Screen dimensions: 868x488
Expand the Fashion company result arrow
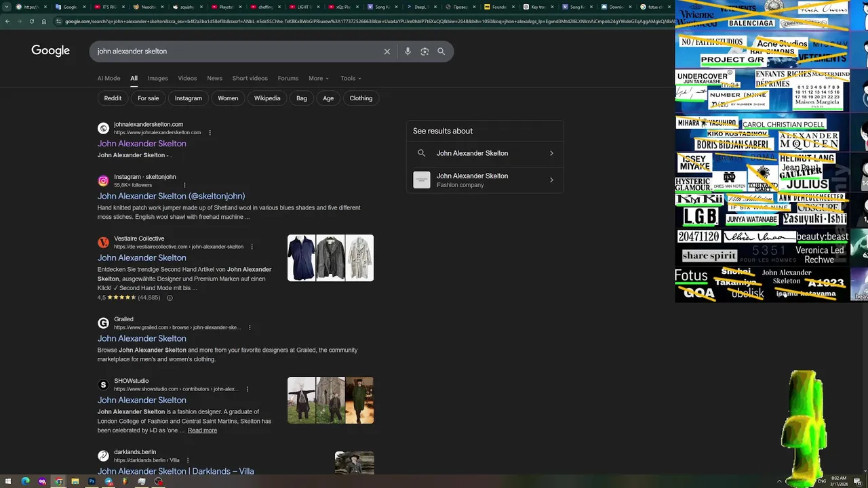tap(551, 180)
